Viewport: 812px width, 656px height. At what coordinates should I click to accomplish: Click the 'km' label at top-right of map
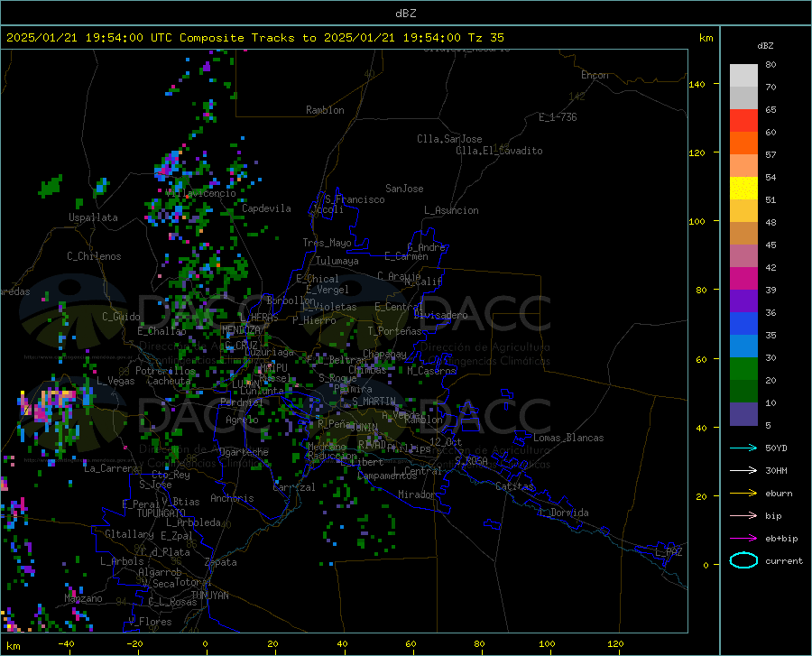click(x=706, y=38)
